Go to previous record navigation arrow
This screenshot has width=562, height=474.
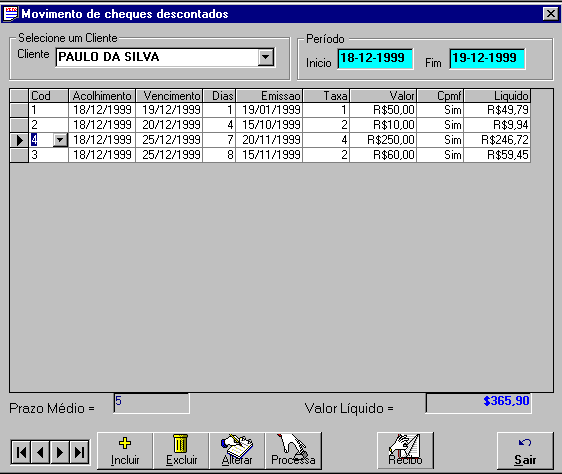41,452
